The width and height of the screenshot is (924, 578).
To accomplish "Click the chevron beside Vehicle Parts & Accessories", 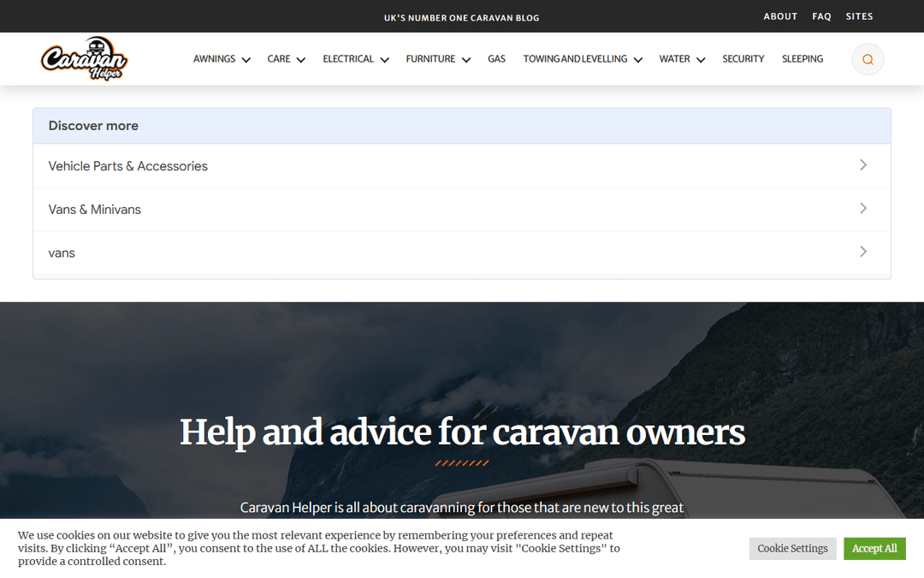I will (862, 165).
